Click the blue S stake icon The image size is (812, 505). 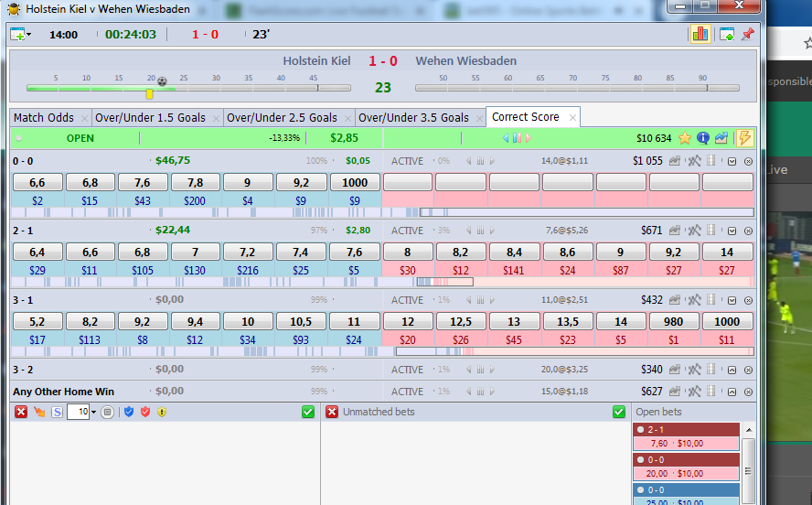pyautogui.click(x=57, y=413)
